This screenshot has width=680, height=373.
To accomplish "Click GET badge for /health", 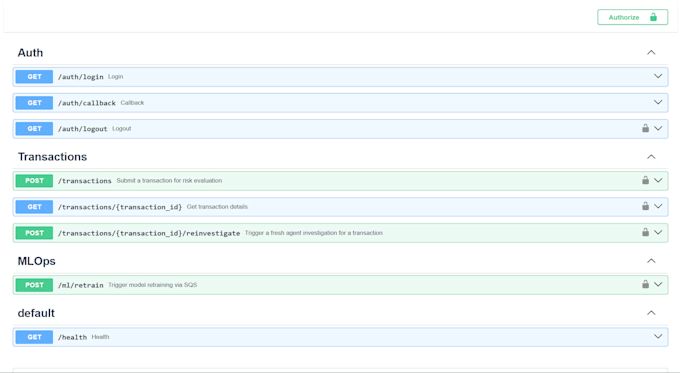I will coord(34,337).
